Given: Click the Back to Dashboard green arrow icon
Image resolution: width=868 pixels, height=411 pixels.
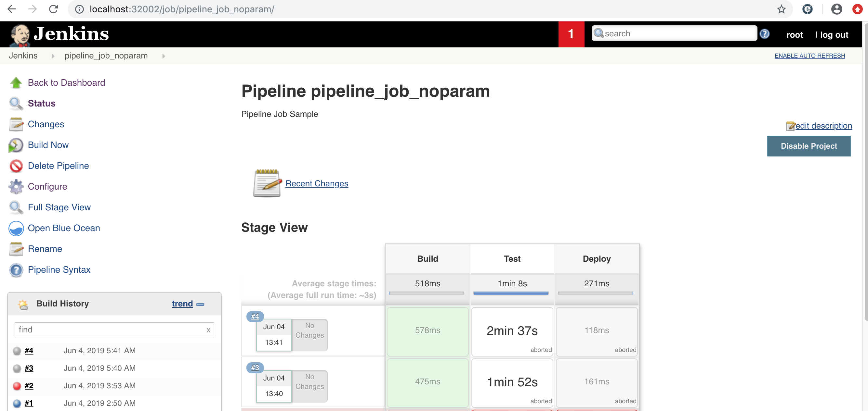Looking at the screenshot, I should coord(16,82).
